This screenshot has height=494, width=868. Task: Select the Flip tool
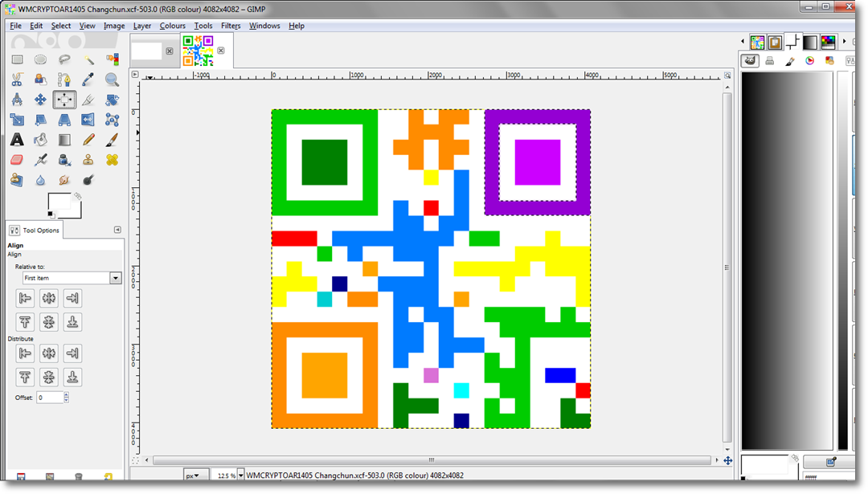click(88, 120)
